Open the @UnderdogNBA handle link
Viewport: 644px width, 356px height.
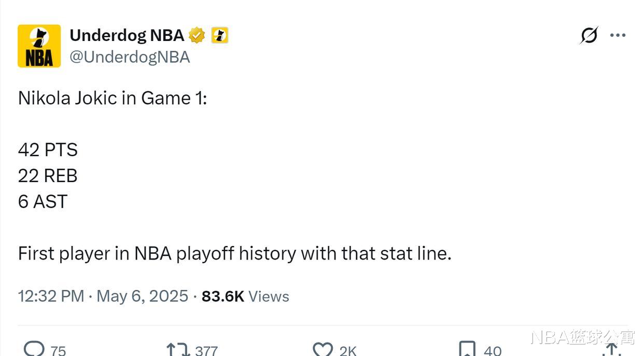tap(130, 57)
